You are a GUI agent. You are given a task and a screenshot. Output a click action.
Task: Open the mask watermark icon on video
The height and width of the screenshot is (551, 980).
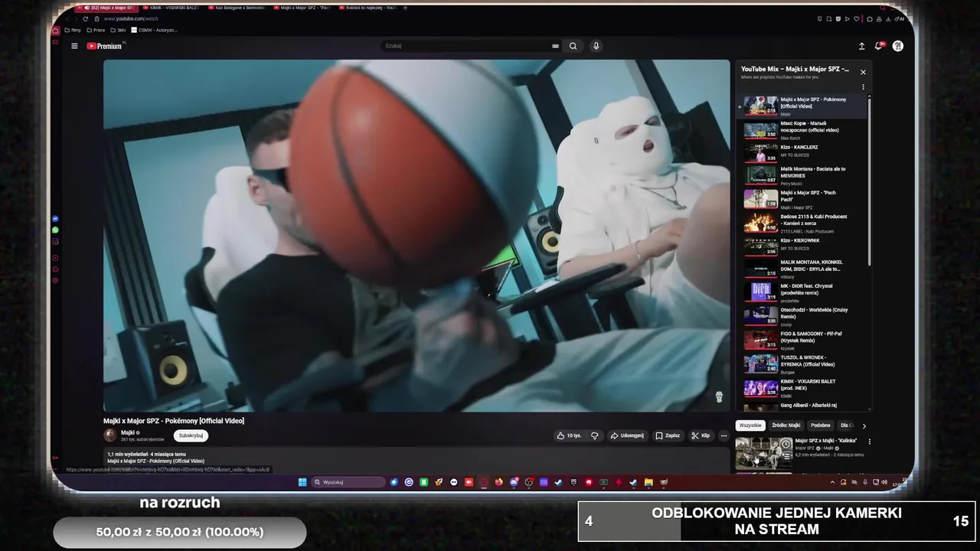[719, 397]
